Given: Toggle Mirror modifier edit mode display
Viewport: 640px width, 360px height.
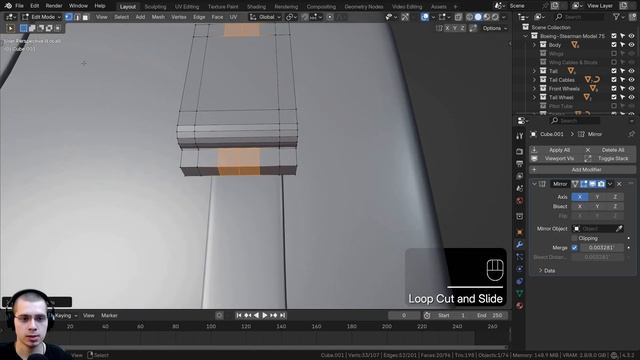Looking at the screenshot, I should (584, 184).
